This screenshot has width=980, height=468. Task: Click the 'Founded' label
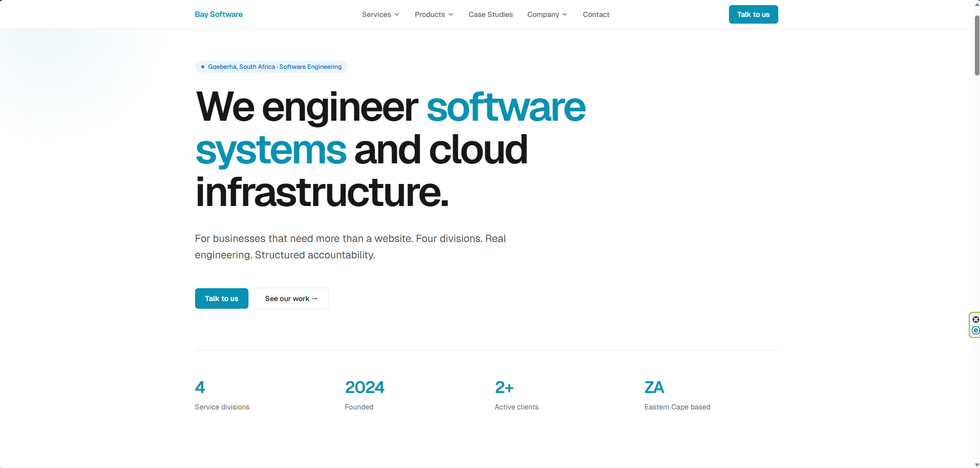pyautogui.click(x=359, y=407)
